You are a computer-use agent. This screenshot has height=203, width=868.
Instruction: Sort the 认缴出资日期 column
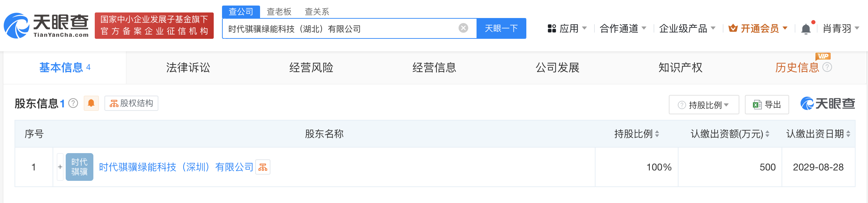[x=848, y=134]
